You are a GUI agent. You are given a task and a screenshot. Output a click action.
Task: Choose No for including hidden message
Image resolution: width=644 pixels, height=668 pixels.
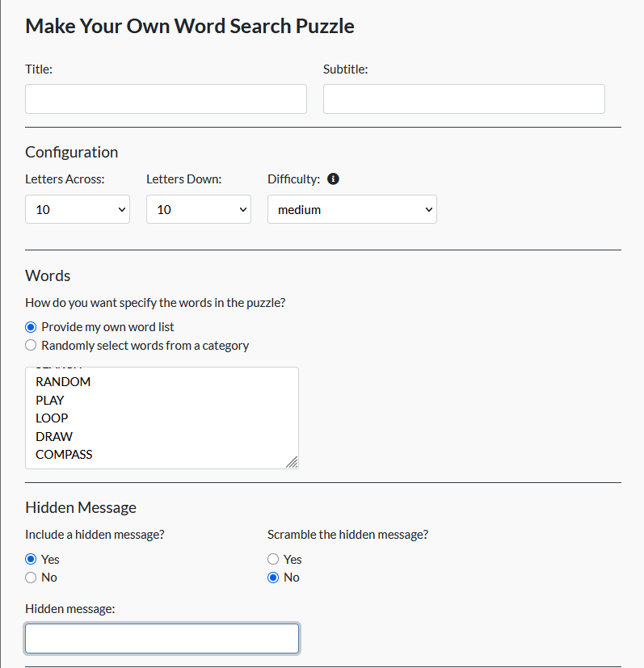point(31,578)
